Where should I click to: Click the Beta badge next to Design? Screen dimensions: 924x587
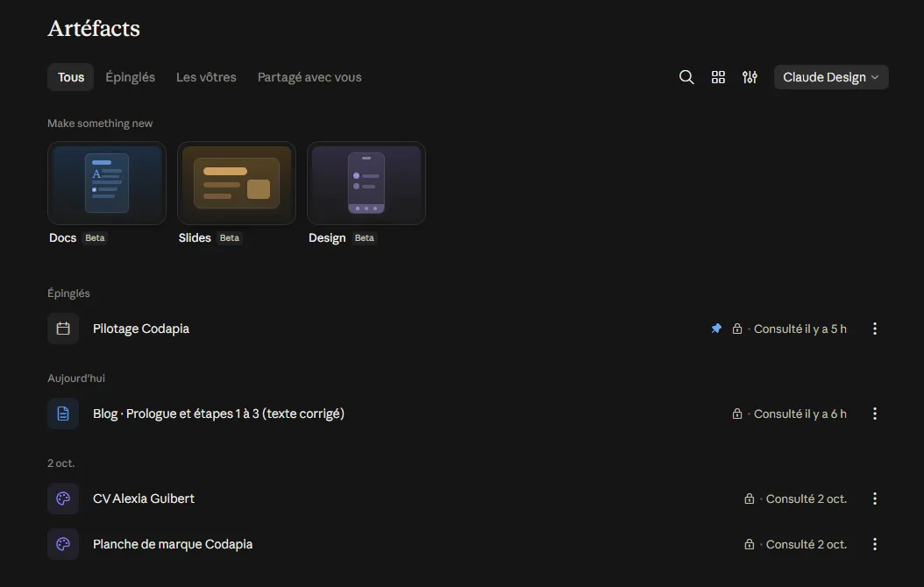tap(364, 237)
